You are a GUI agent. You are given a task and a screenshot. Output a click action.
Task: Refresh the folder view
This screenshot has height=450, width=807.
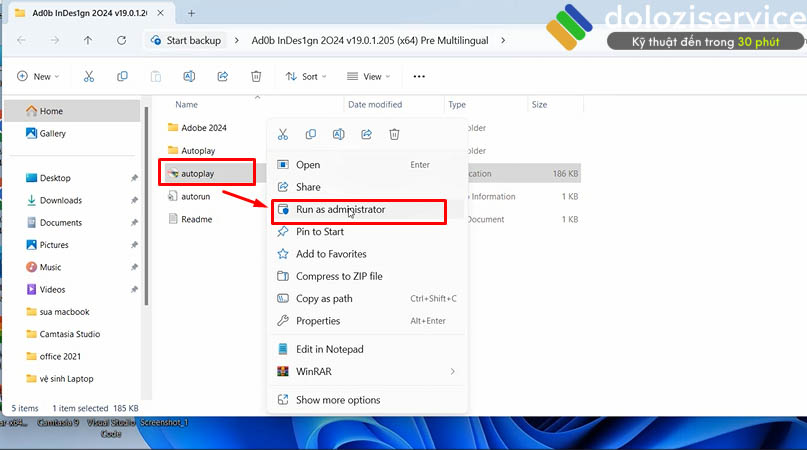(x=121, y=40)
